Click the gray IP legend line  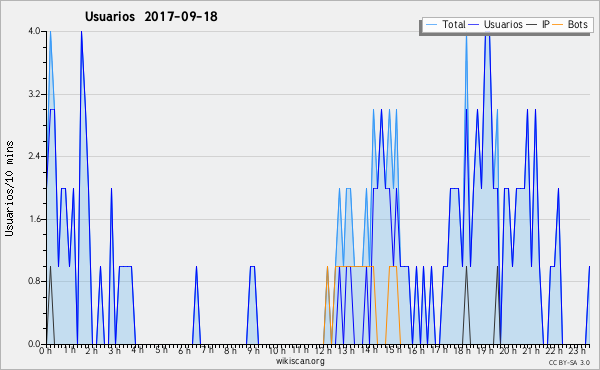click(532, 25)
